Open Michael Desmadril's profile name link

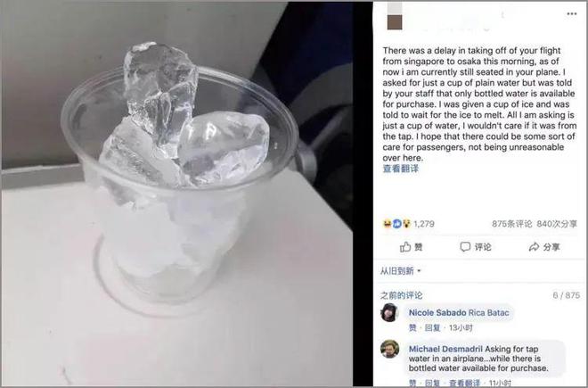point(445,349)
